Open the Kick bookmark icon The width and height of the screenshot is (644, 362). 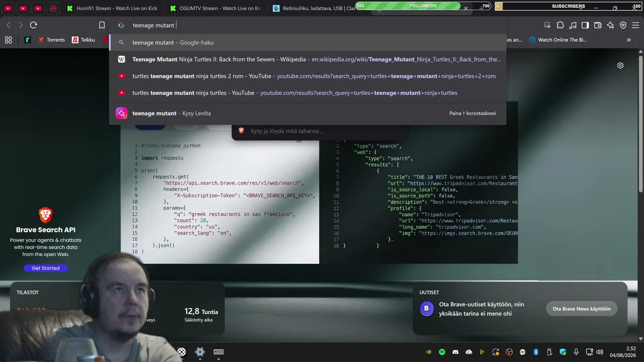[x=28, y=40]
